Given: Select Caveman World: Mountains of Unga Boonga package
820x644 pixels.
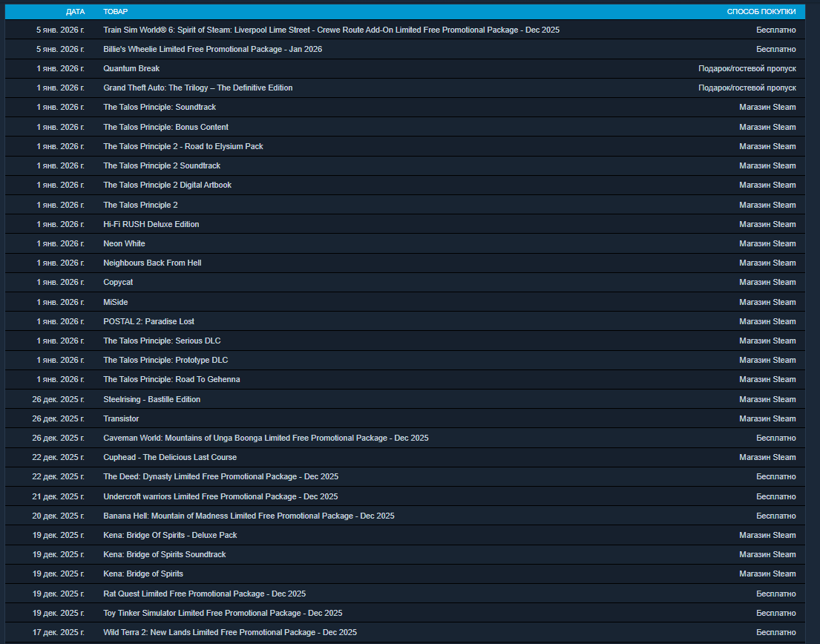Looking at the screenshot, I should point(405,438).
